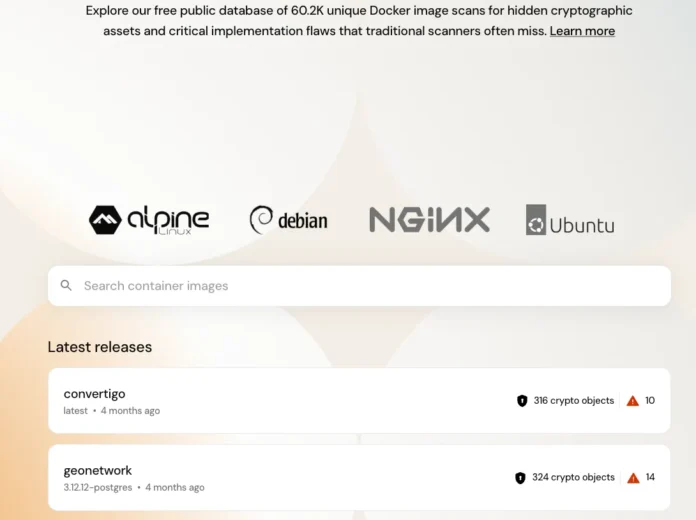The width and height of the screenshot is (696, 520).
Task: Click the 'Latest releases' heading
Action: tap(100, 347)
